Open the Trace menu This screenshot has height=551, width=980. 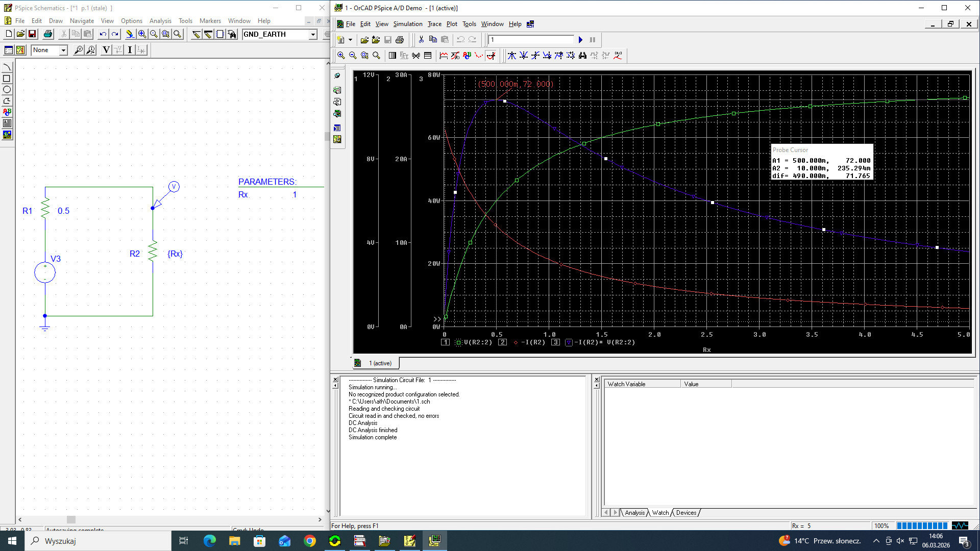(x=434, y=24)
